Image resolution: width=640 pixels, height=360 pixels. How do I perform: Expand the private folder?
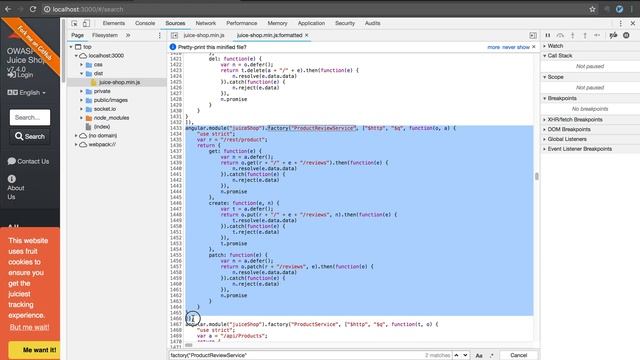pyautogui.click(x=81, y=91)
